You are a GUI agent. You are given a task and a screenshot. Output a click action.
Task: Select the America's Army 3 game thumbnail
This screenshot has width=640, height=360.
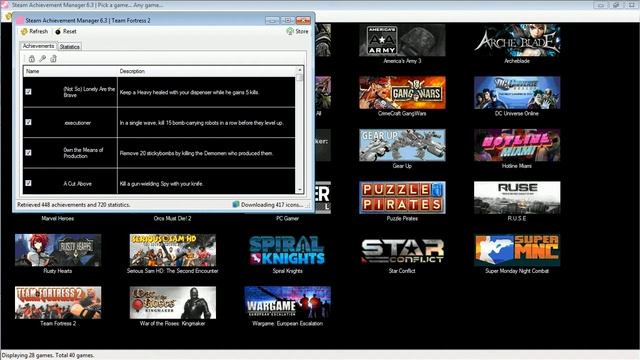[x=402, y=40]
